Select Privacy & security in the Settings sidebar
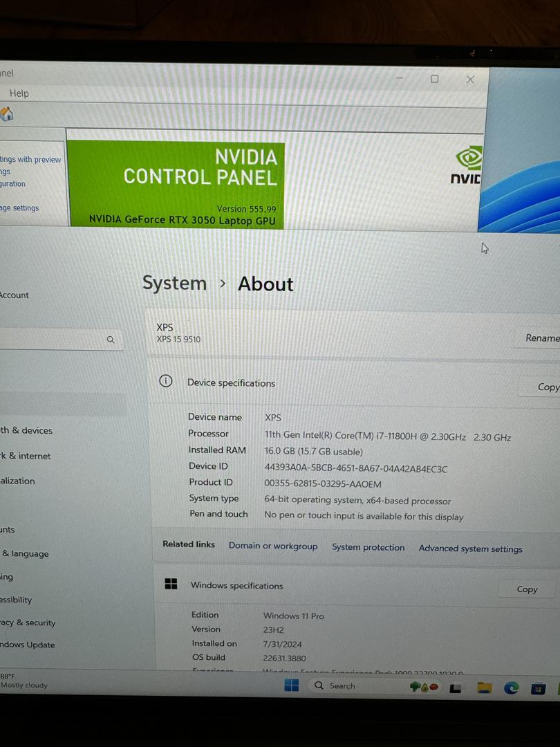 tap(28, 622)
